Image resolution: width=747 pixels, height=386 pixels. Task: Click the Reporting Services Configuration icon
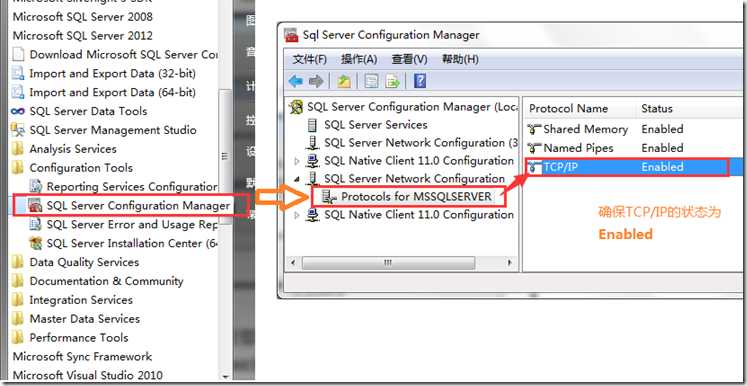[35, 186]
